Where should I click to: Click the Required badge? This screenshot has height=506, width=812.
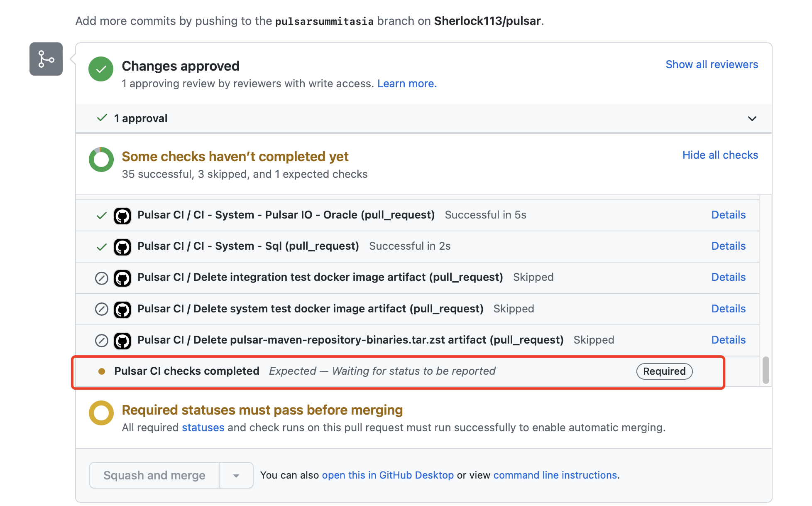click(664, 371)
